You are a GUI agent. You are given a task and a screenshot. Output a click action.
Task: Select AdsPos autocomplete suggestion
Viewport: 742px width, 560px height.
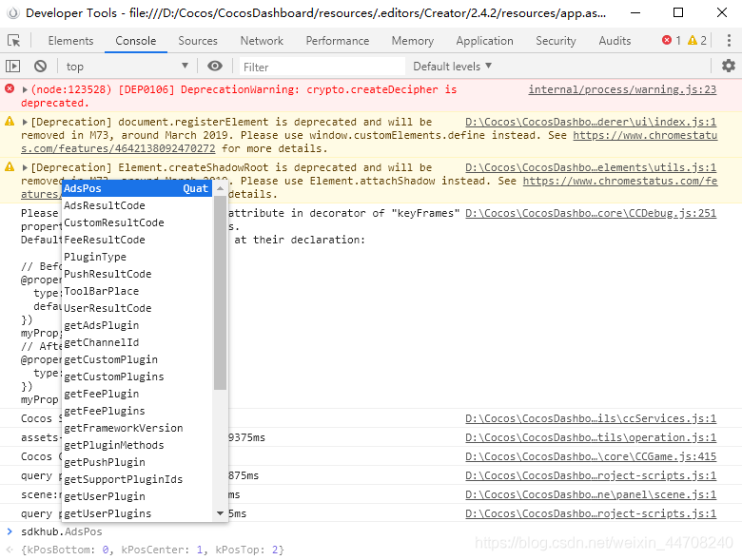[137, 188]
